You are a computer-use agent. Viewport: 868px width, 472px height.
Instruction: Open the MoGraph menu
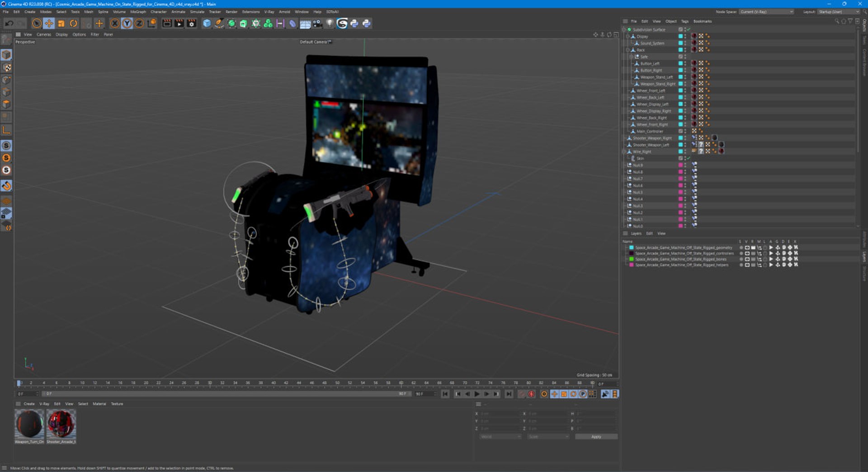pyautogui.click(x=138, y=12)
